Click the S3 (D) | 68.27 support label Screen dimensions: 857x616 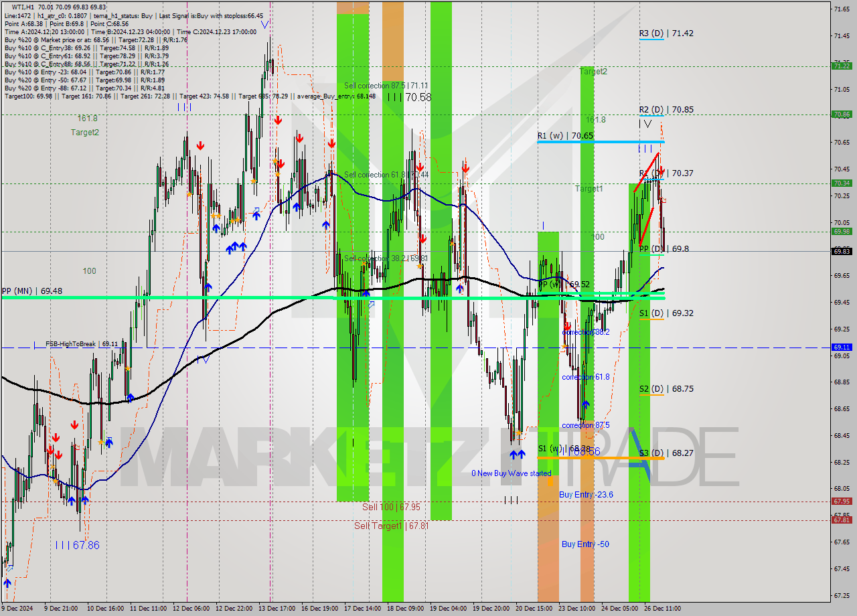click(666, 453)
